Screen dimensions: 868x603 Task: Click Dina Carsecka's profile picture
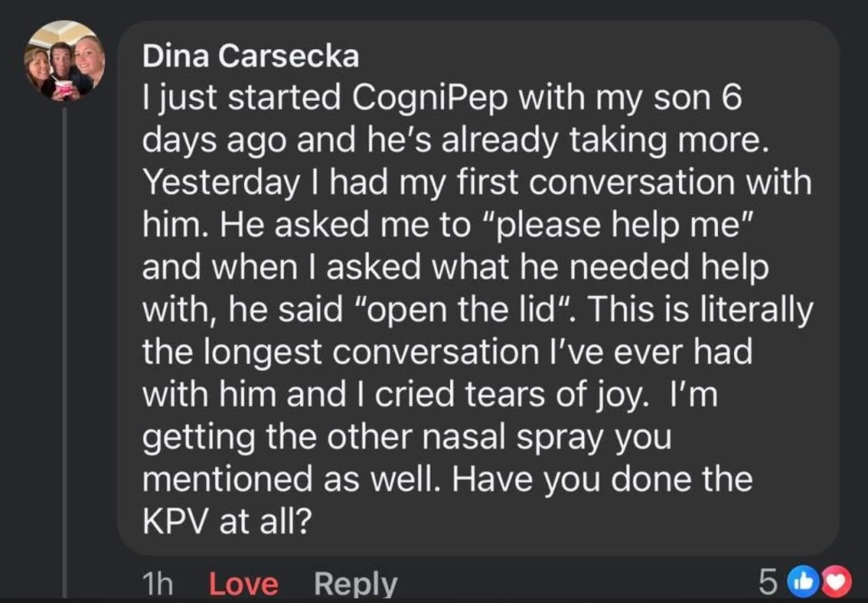click(x=64, y=60)
